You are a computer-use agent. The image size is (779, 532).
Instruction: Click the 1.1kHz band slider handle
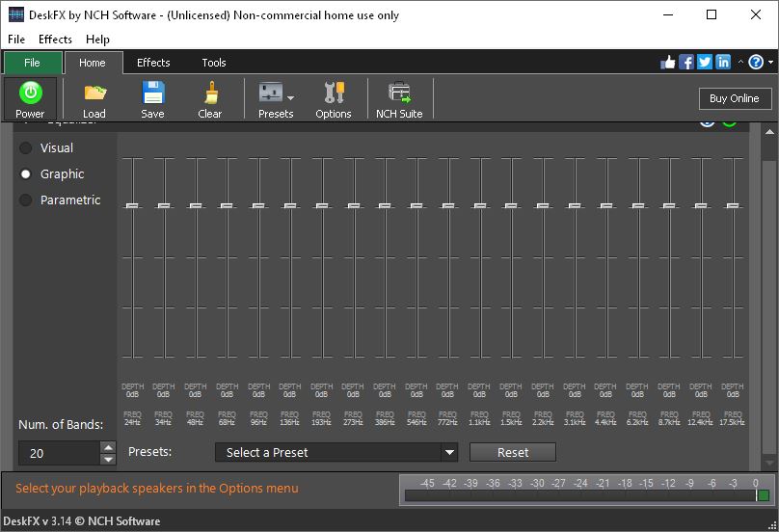pyautogui.click(x=480, y=205)
